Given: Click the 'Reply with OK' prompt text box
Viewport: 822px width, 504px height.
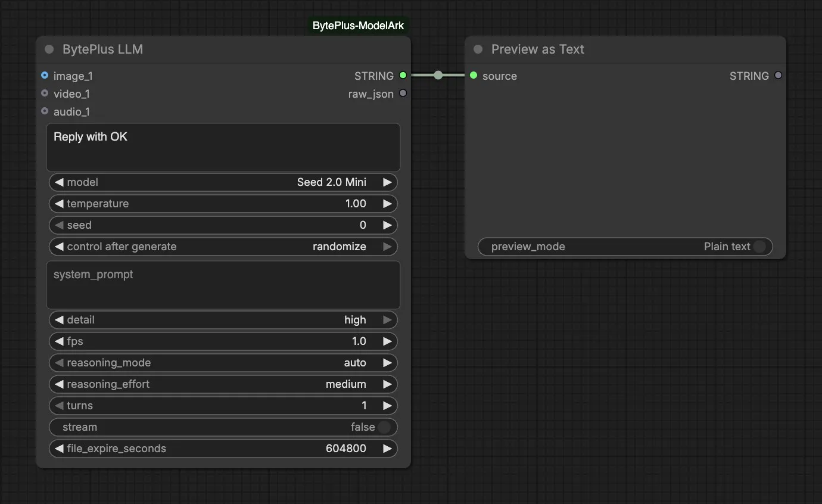Looking at the screenshot, I should (223, 147).
